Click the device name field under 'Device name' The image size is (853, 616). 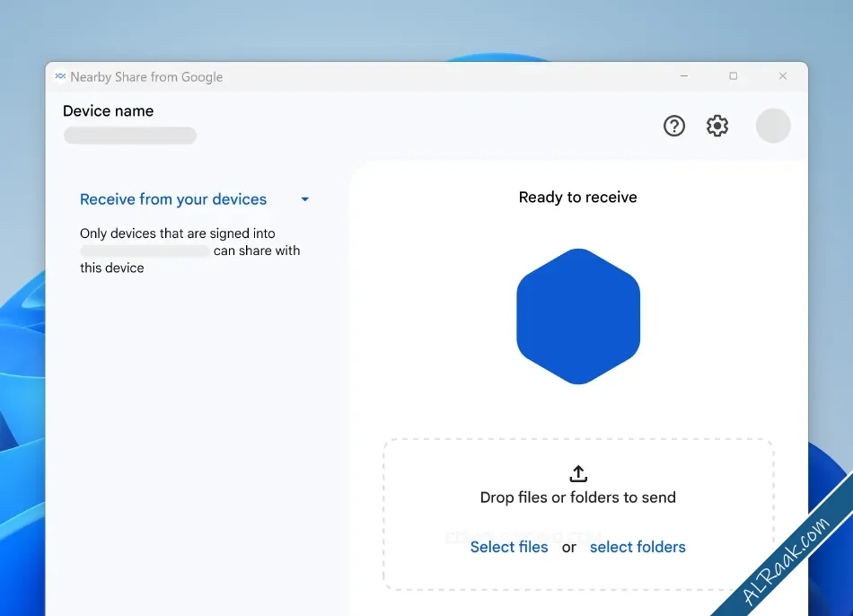(130, 136)
